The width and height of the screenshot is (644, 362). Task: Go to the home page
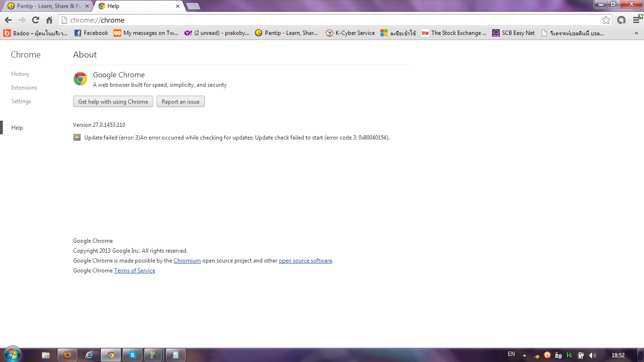click(49, 20)
